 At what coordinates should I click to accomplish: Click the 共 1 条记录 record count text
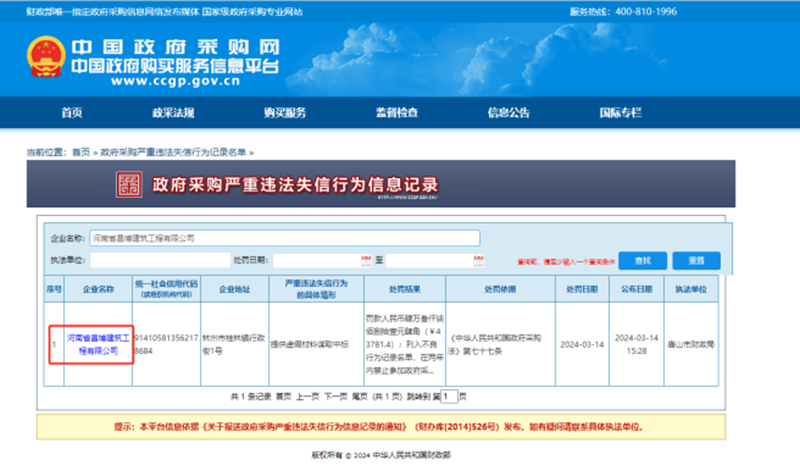[x=251, y=396]
